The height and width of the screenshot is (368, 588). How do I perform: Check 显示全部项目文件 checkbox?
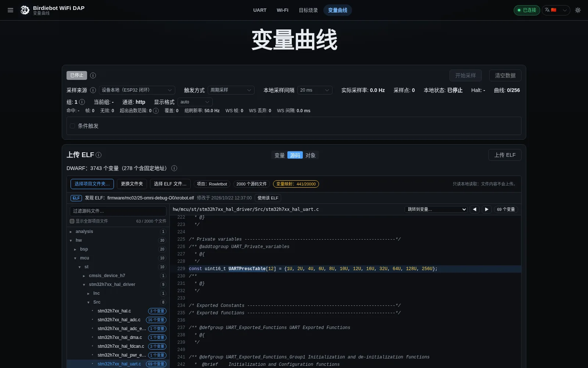pos(72,221)
